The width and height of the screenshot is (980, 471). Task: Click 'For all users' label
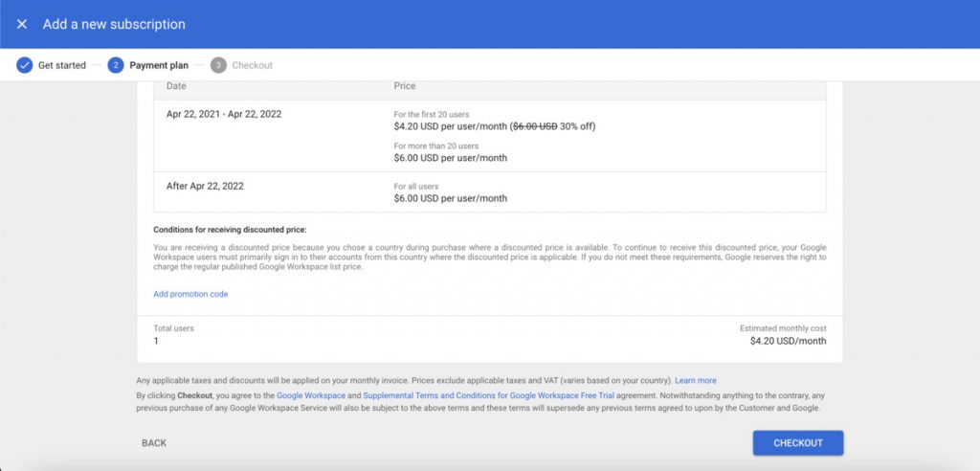click(x=415, y=187)
